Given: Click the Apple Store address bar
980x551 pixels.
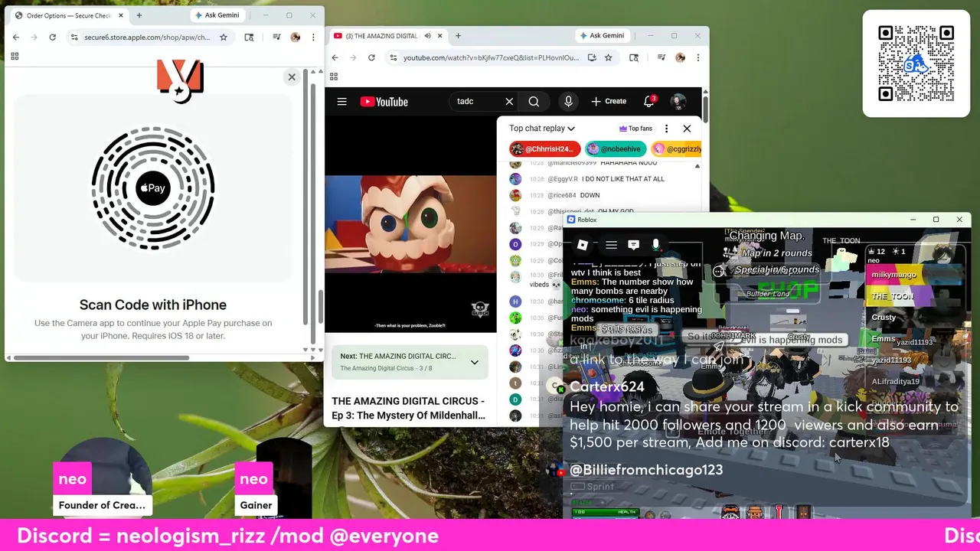Looking at the screenshot, I should [x=147, y=37].
